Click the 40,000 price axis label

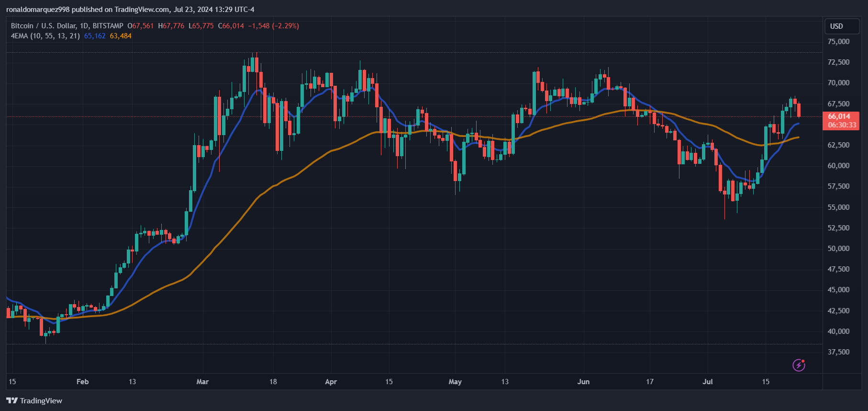839,331
